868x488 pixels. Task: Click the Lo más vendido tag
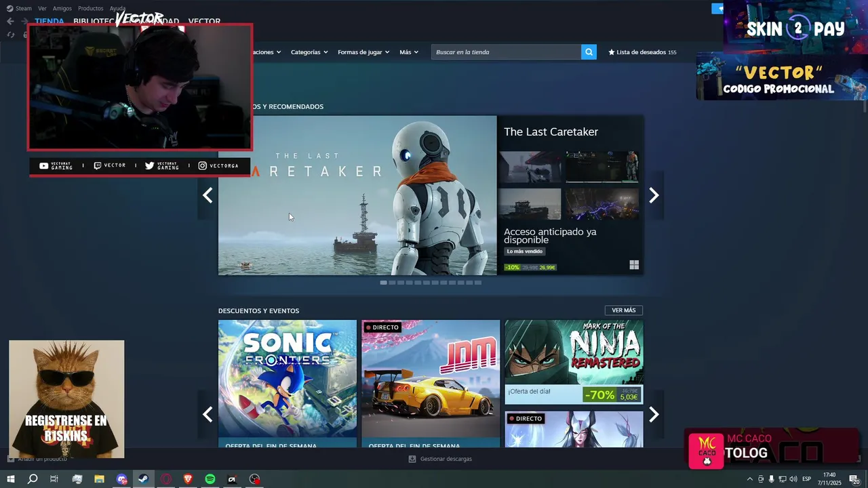pos(525,251)
